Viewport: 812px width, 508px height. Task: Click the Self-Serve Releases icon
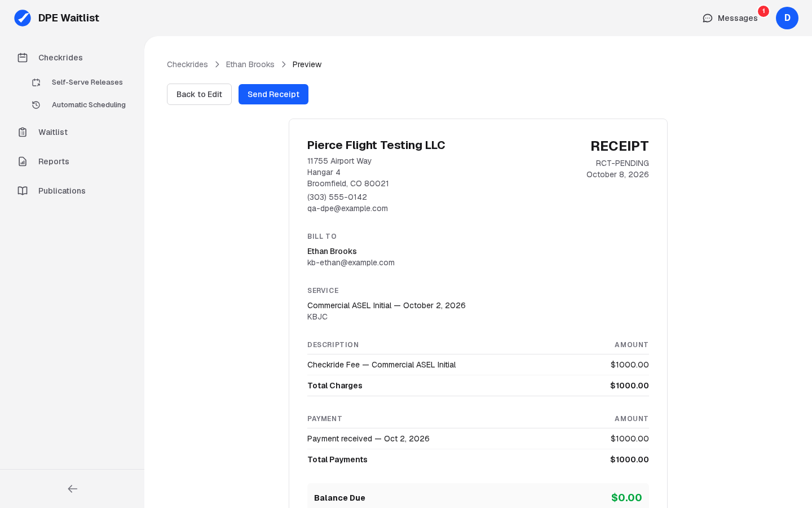(x=36, y=82)
